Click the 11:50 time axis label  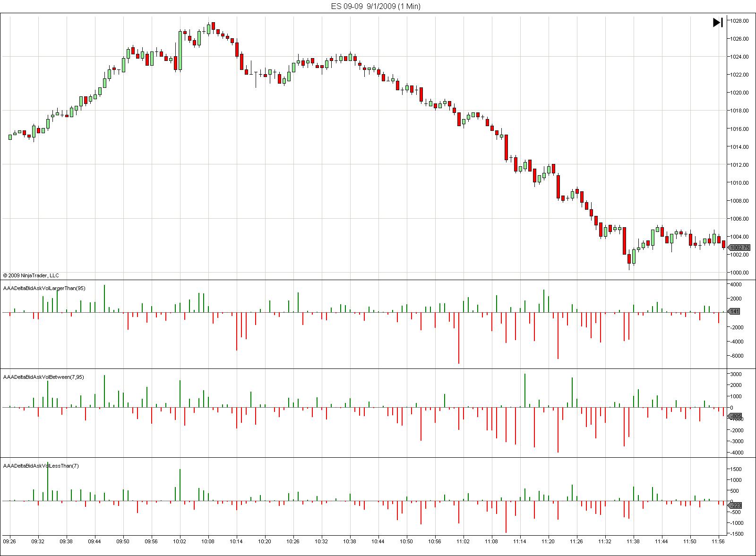click(x=690, y=541)
